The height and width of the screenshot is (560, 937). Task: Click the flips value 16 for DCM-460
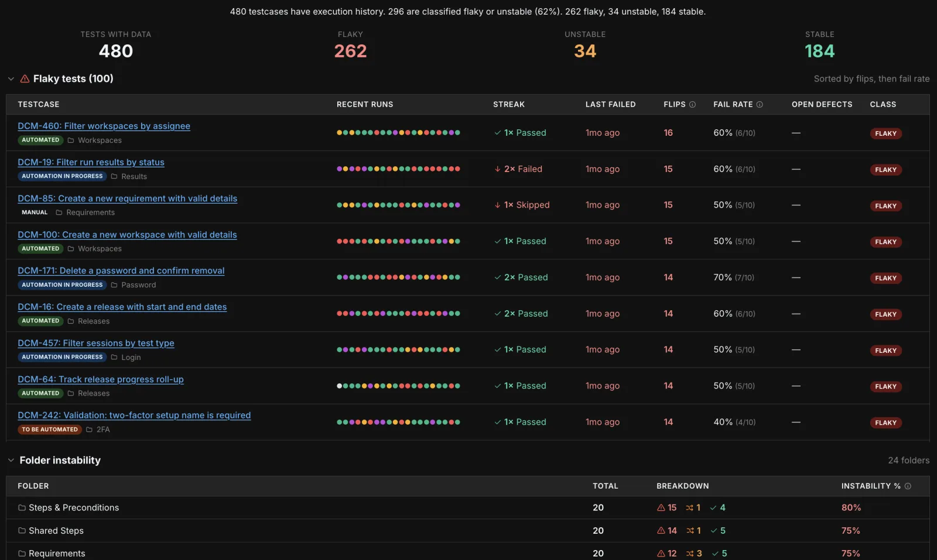[x=668, y=133]
